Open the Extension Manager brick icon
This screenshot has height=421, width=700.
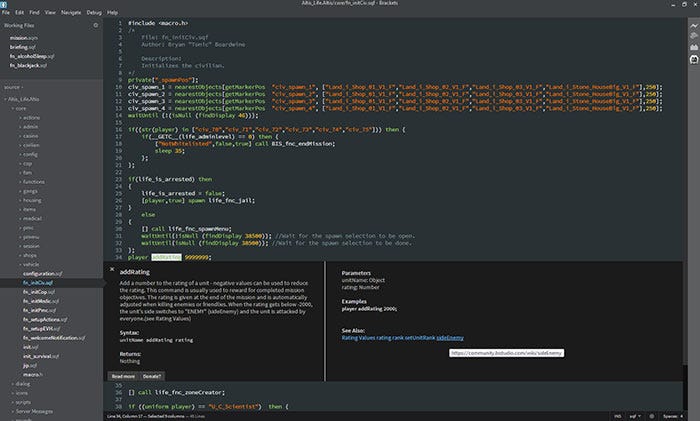tap(692, 46)
